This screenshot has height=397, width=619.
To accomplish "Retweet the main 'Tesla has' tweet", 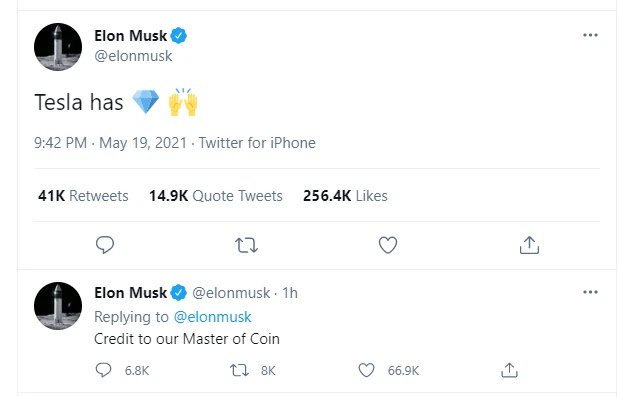I will 246,245.
